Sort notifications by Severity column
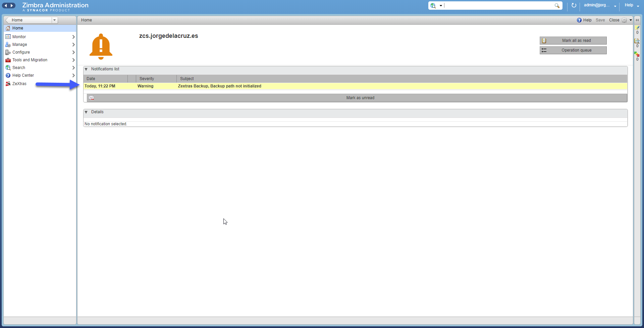 [156, 79]
